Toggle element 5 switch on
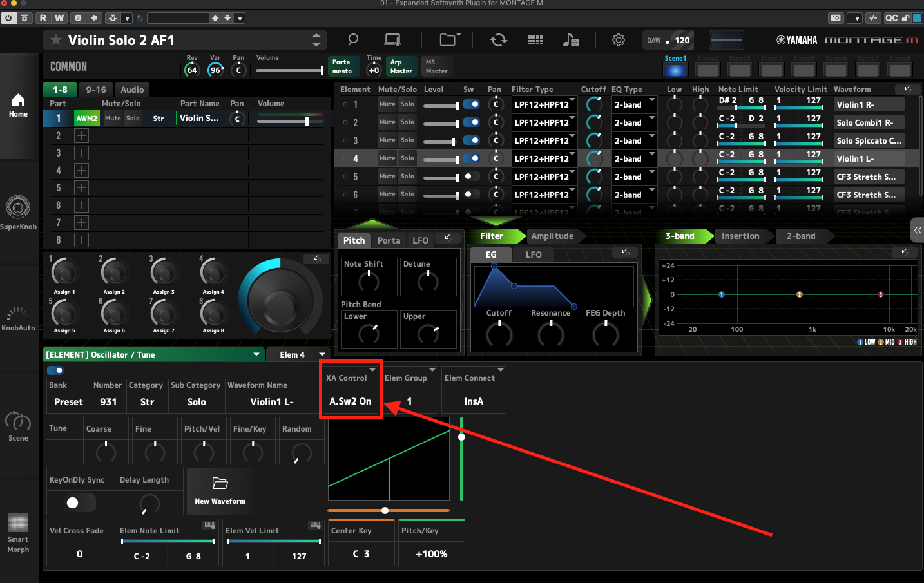Viewport: 924px width, 583px height. [471, 177]
